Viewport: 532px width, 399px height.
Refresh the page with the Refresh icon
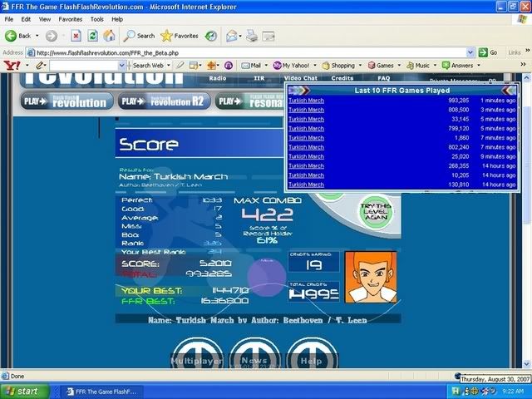(x=92, y=36)
